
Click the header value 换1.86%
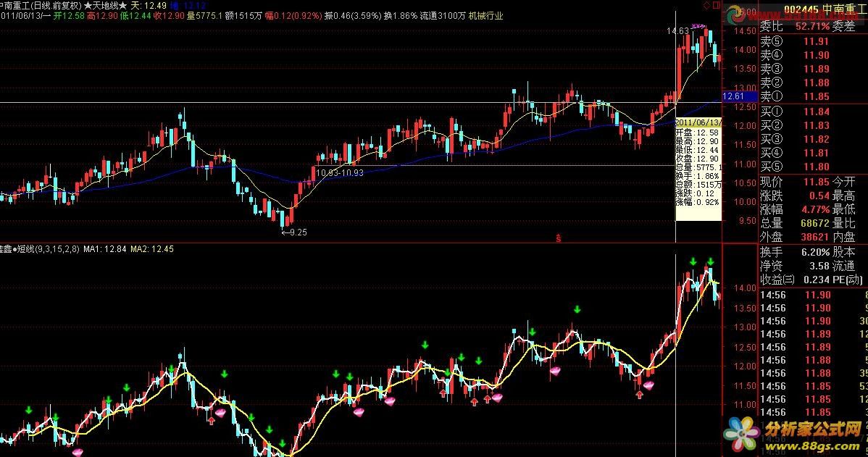401,16
